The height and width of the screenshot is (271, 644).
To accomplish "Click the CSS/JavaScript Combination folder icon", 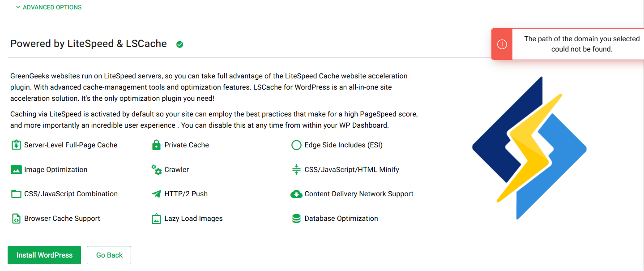I will click(x=16, y=194).
